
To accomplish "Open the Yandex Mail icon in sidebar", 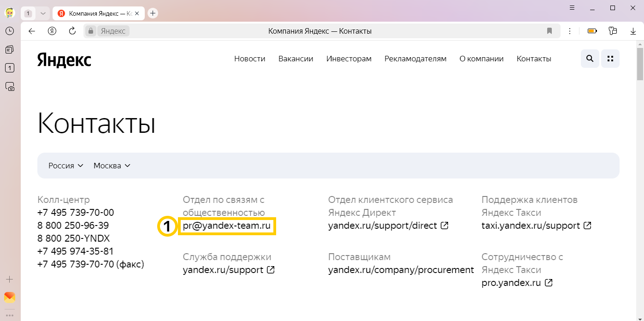I will 10,297.
